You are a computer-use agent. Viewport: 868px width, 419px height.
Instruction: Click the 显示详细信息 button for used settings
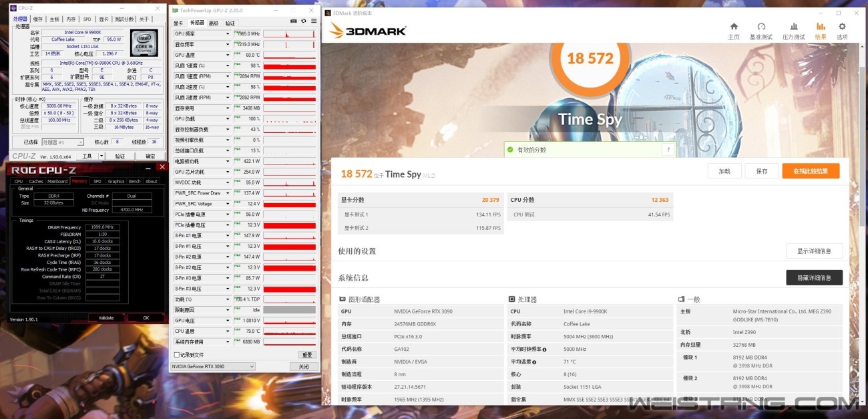tap(814, 251)
